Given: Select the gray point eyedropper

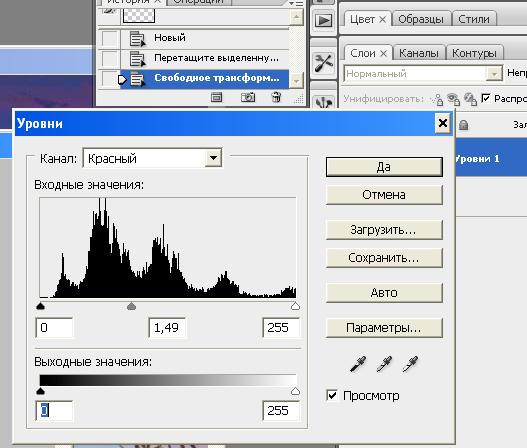Looking at the screenshot, I should (384, 364).
